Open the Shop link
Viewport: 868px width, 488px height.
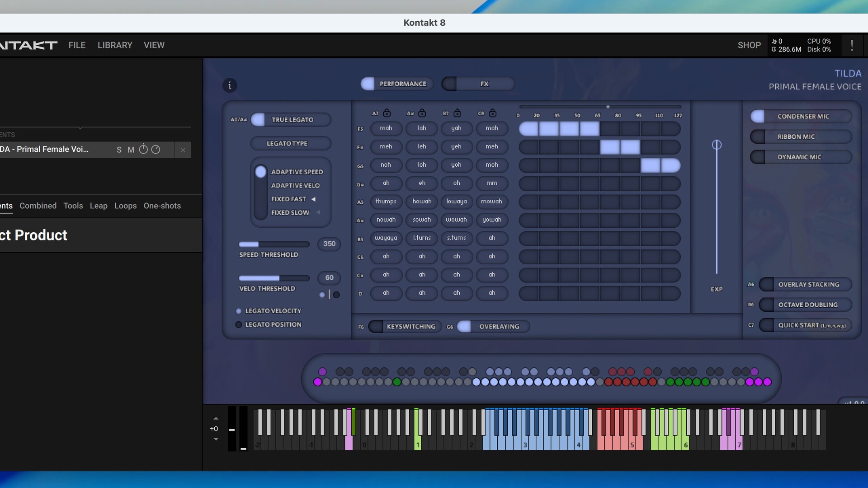749,45
